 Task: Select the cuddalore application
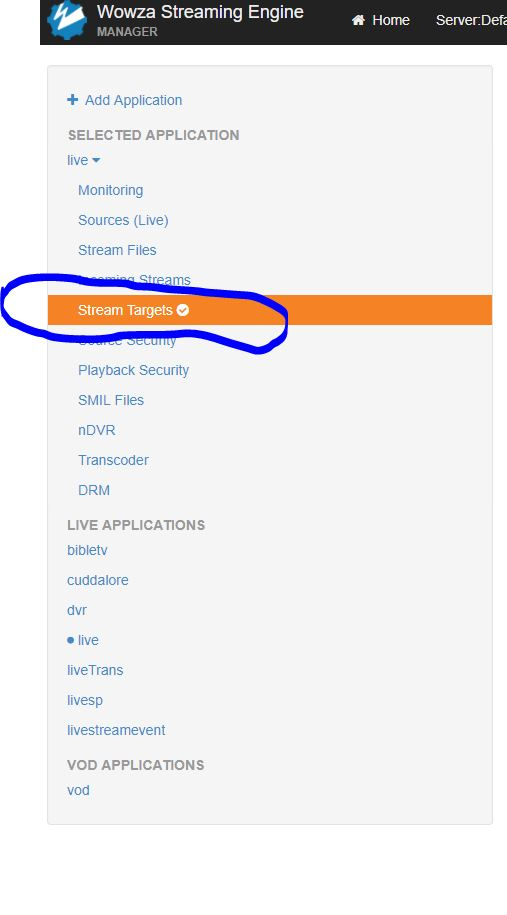(97, 580)
